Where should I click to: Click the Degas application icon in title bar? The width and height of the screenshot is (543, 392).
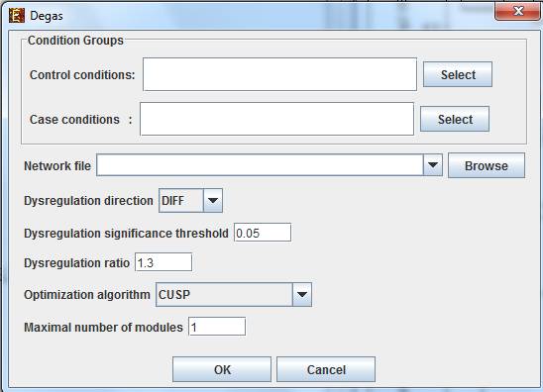pos(16,16)
